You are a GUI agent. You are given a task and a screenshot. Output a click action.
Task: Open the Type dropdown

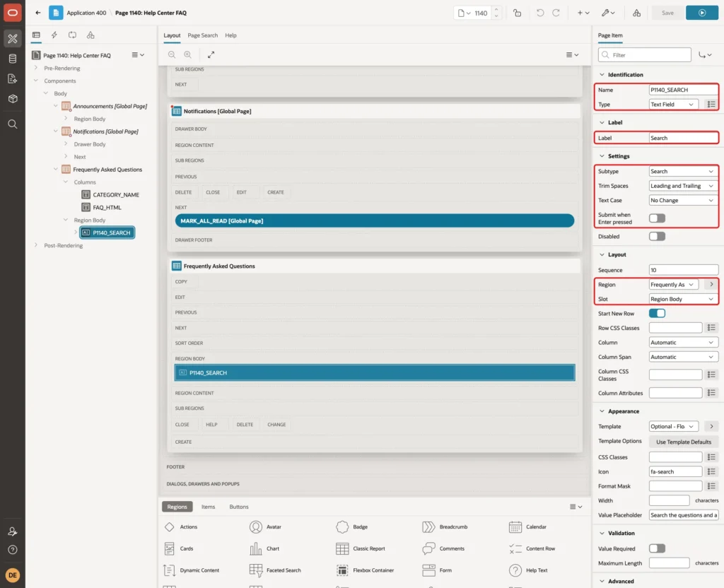click(x=673, y=105)
